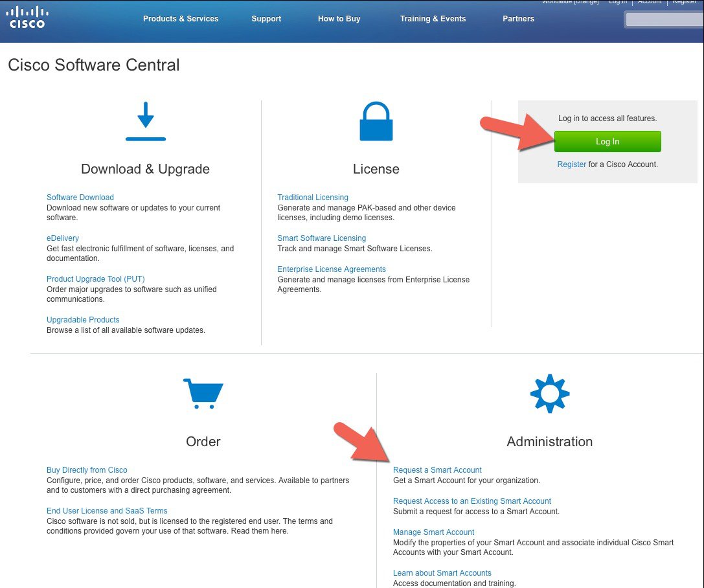
Task: Click the Cisco Software Central page title
Action: point(94,65)
